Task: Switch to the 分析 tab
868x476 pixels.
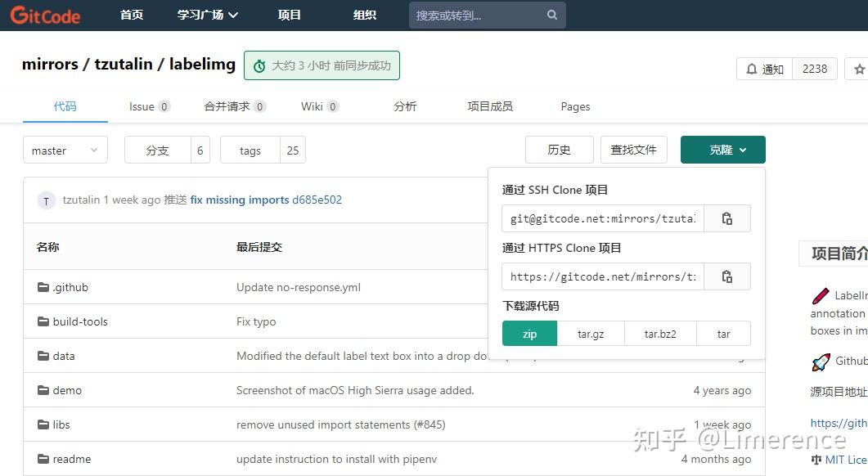Action: point(405,106)
